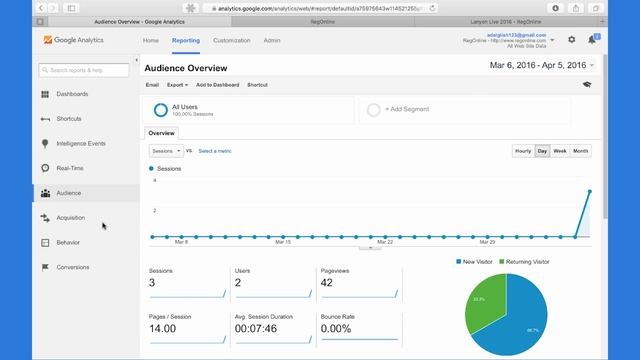Collapse the left sidebar arrow
Viewport: 640px width, 360px height.
[x=136, y=60]
